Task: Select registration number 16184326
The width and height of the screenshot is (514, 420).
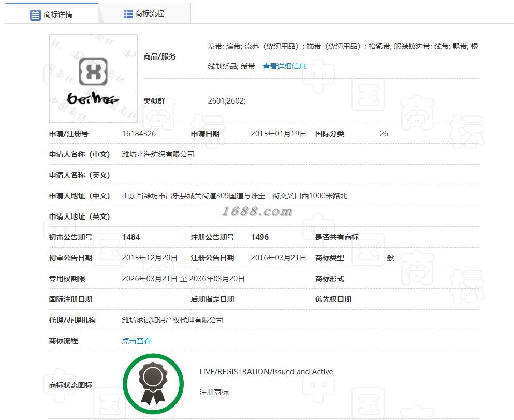Action: click(139, 134)
